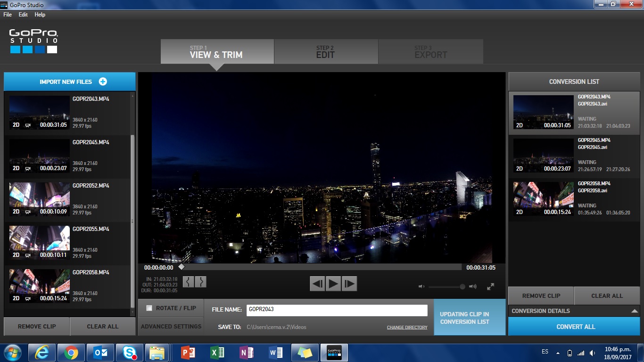Open Excel from taskbar
Viewport: 644px width, 362px height.
(x=217, y=353)
